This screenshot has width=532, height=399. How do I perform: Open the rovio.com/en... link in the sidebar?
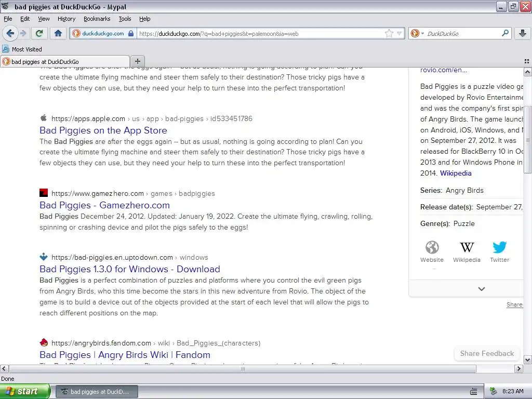click(444, 70)
